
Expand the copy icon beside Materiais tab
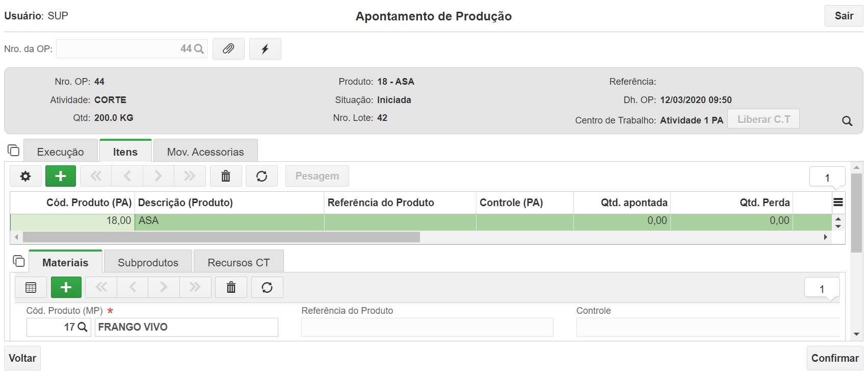(x=19, y=261)
